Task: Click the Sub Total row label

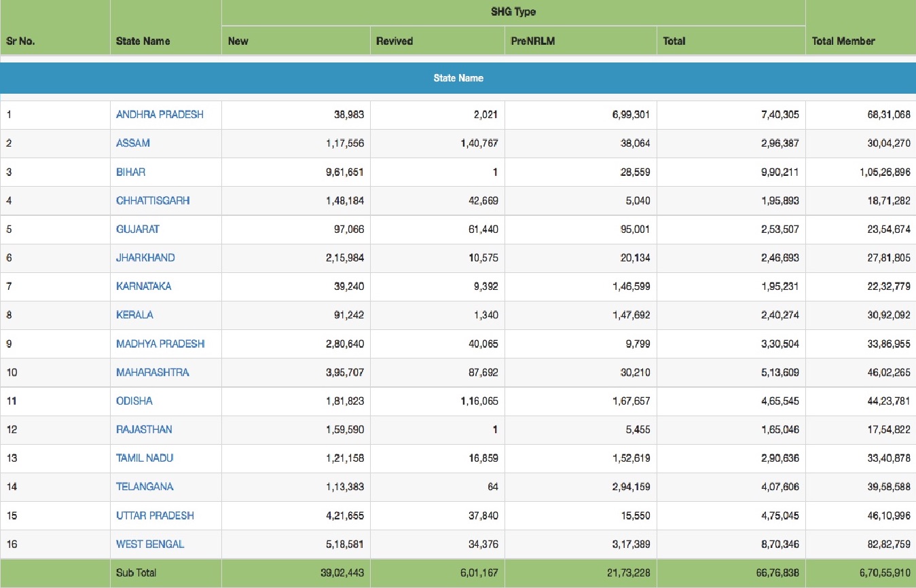Action: coord(136,573)
